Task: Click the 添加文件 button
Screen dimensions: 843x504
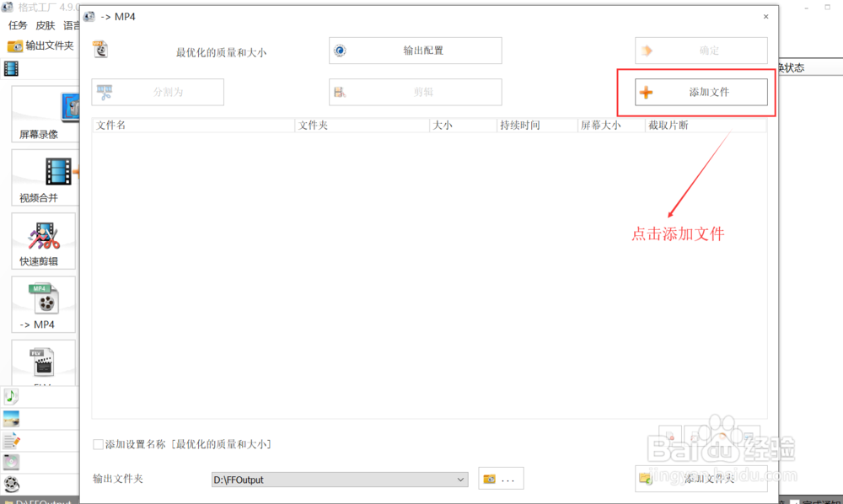Action: tap(701, 91)
